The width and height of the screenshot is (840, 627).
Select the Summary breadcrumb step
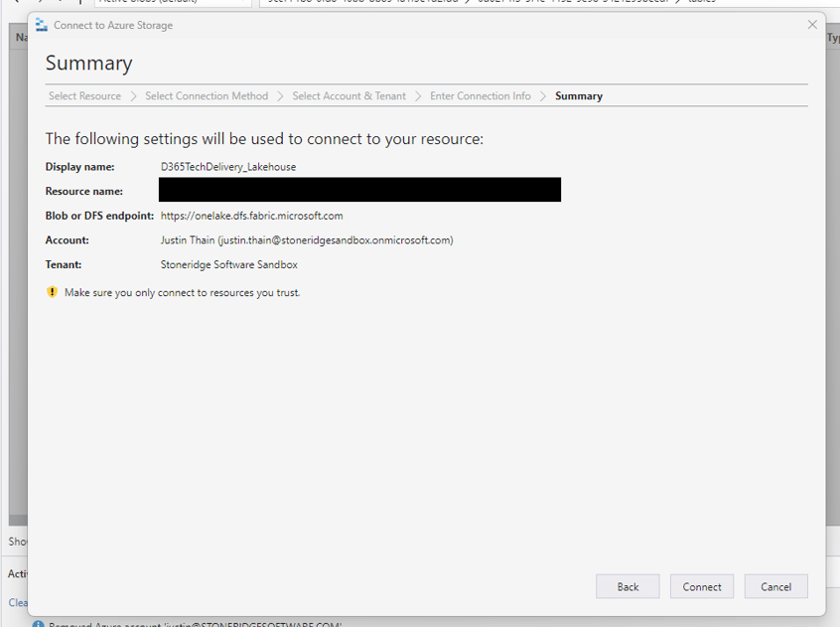pos(579,96)
